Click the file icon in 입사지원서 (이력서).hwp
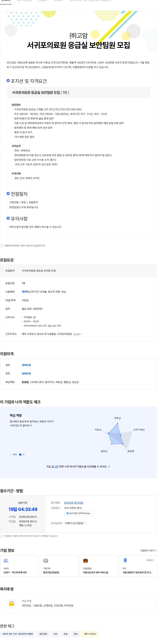The width and height of the screenshot is (157, 644). [67, 513]
